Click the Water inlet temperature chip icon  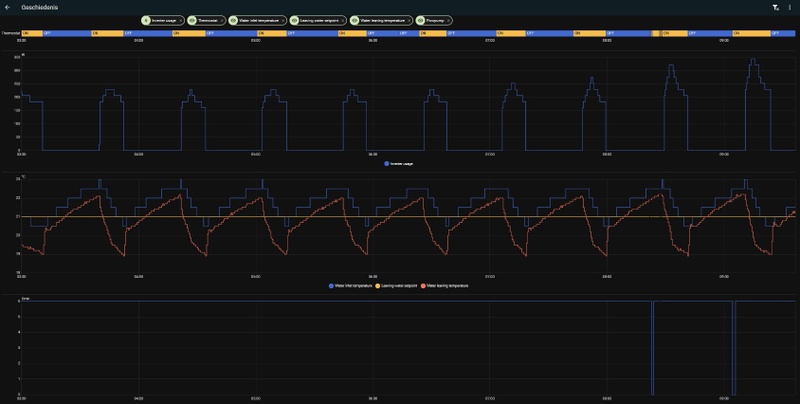pyautogui.click(x=233, y=20)
